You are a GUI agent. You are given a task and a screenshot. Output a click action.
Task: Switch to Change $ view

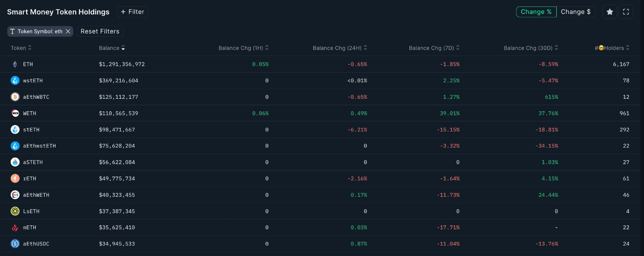(576, 12)
